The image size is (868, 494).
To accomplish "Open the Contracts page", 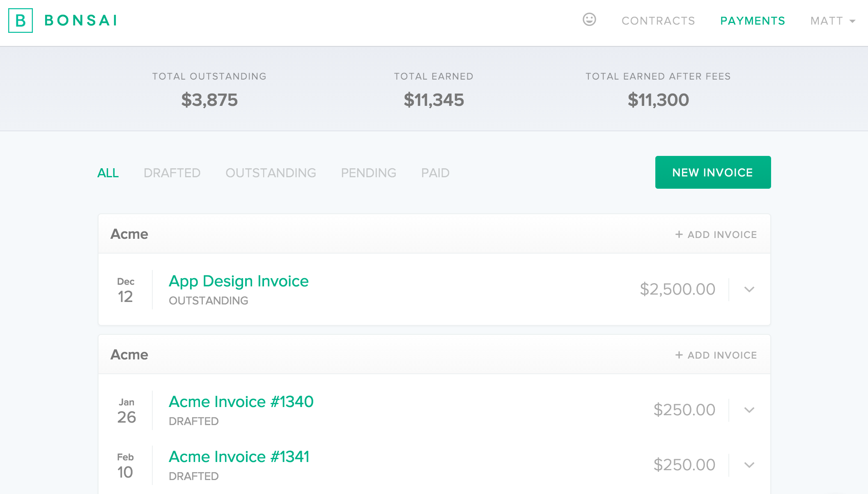I will point(658,21).
